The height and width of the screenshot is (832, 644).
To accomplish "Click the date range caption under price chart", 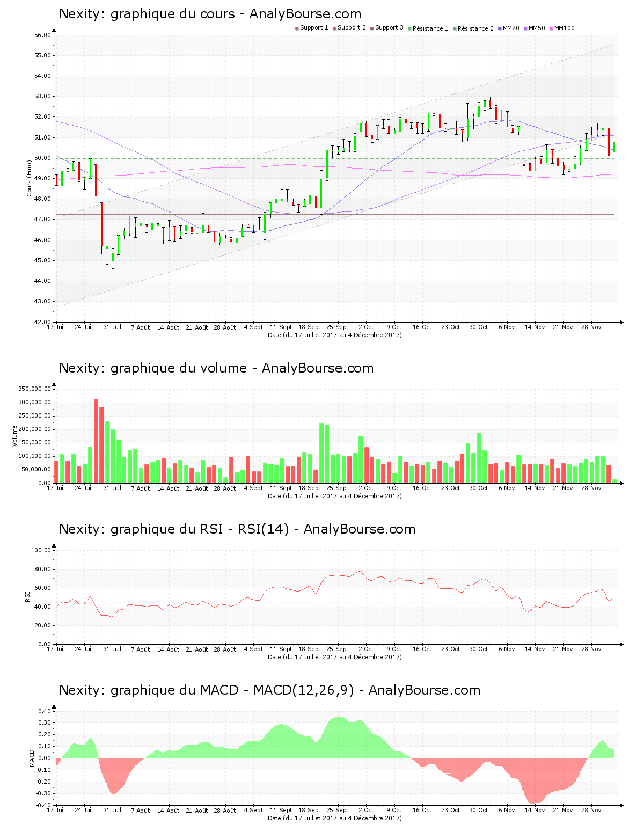I will tap(334, 335).
